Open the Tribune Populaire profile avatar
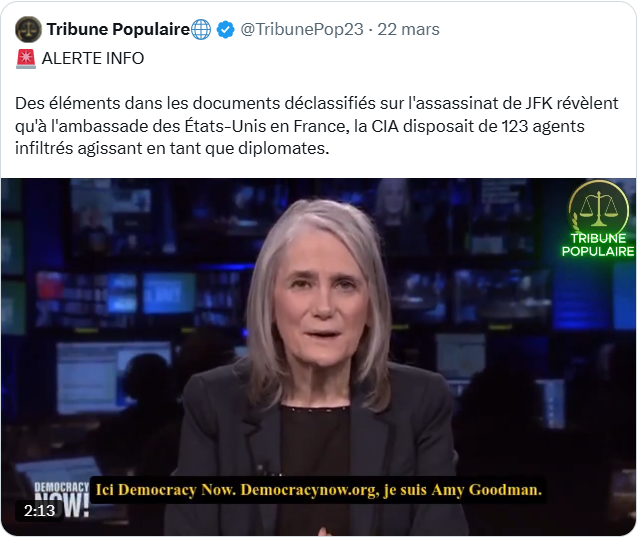 click(28, 29)
